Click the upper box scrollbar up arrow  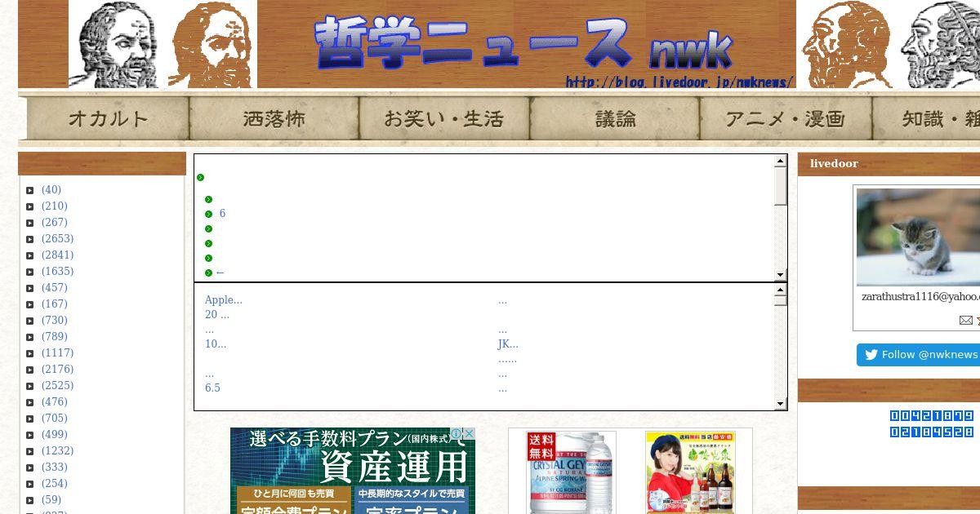click(x=781, y=162)
